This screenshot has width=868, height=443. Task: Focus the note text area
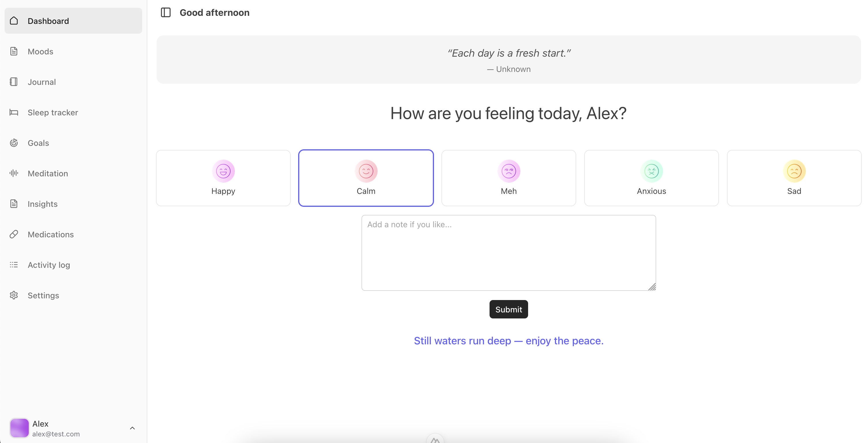coord(509,253)
